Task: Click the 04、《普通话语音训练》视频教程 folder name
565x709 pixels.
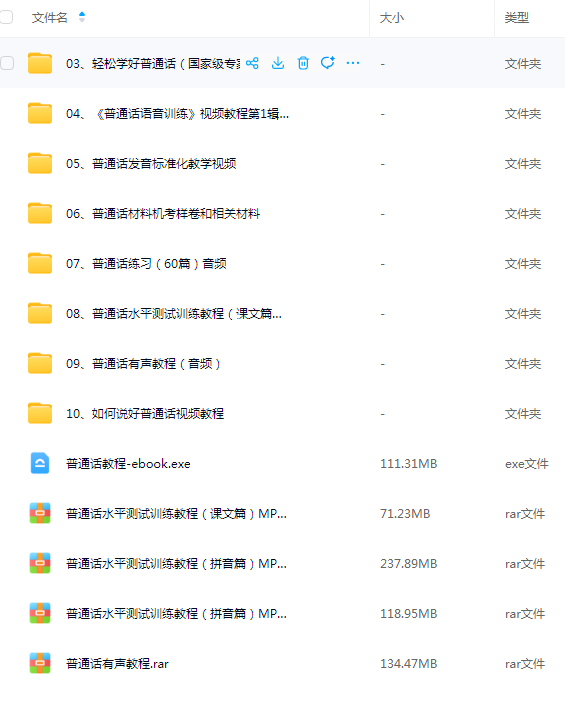Action: coord(177,113)
